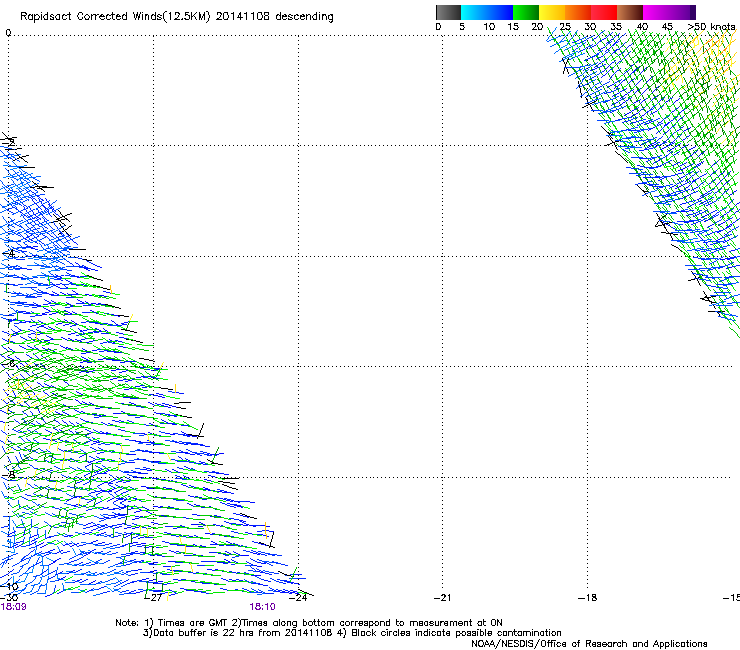740x650 pixels.
Task: Click the note 'Data buffer is 22 hrs'
Action: pyautogui.click(x=194, y=633)
